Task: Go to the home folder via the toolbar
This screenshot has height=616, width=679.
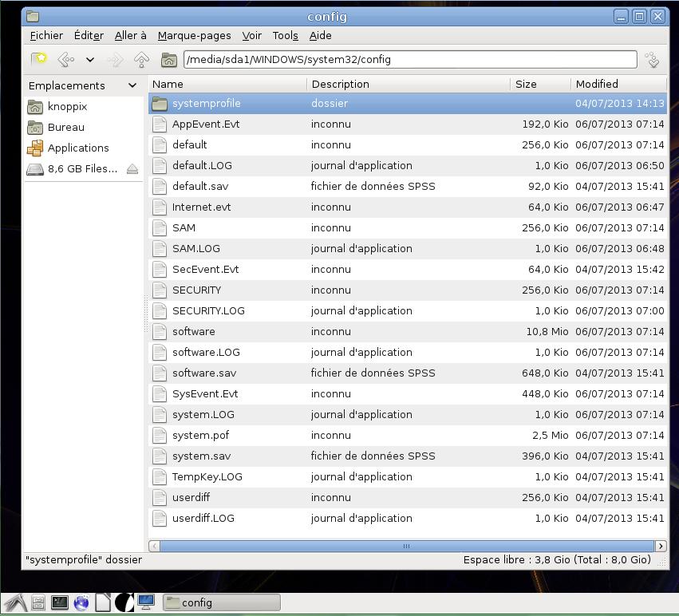Action: click(168, 59)
